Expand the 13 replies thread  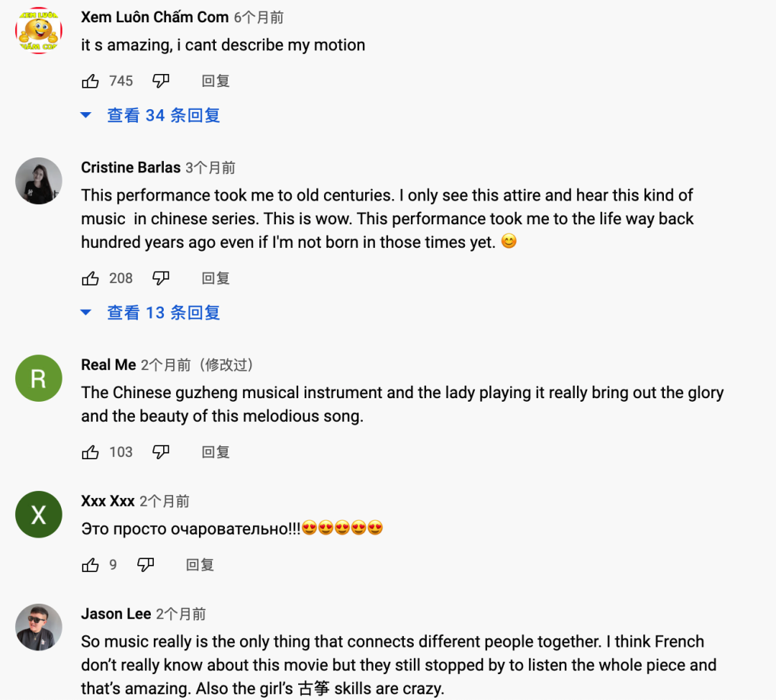coord(163,313)
